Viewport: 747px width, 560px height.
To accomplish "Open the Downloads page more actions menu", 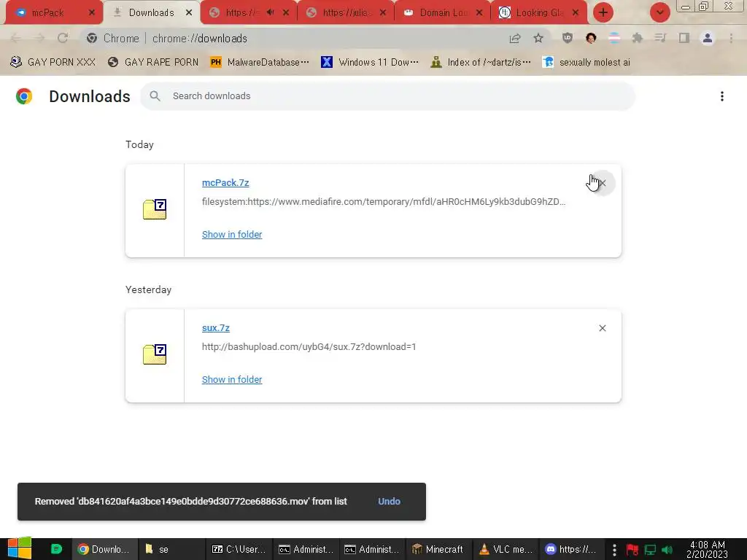I will pos(722,96).
